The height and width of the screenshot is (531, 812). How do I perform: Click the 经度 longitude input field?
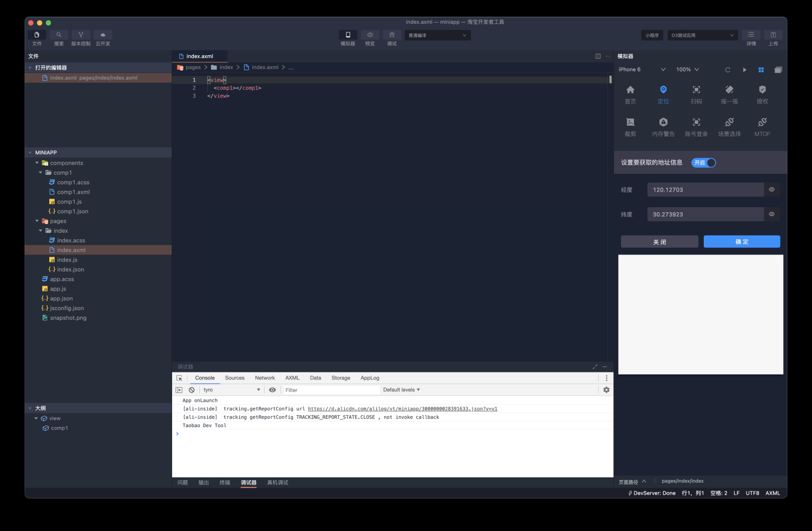705,189
